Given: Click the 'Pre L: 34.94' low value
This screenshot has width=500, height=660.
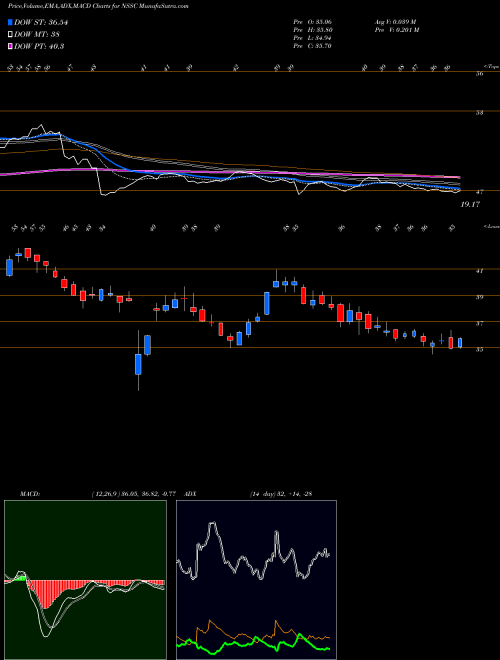Looking at the screenshot, I should pos(312,38).
